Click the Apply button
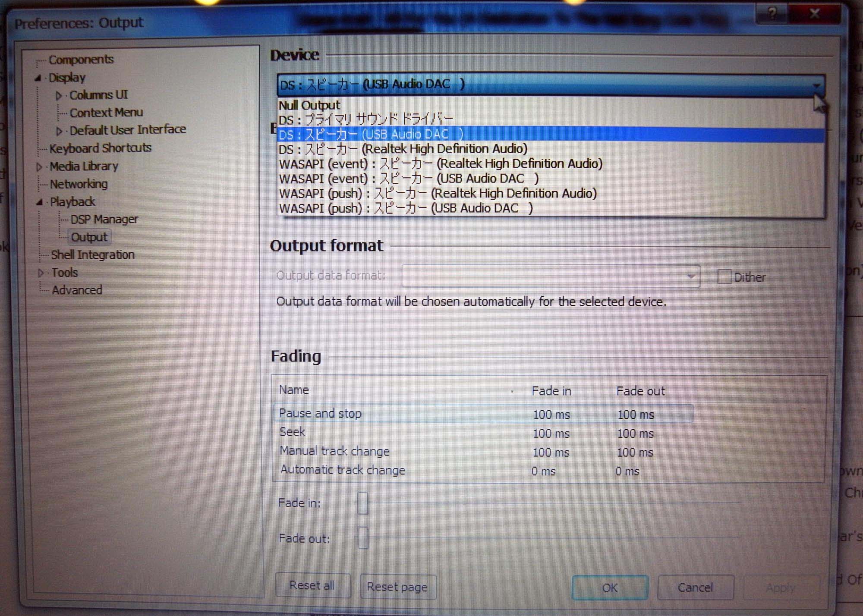The width and height of the screenshot is (863, 616). (781, 588)
